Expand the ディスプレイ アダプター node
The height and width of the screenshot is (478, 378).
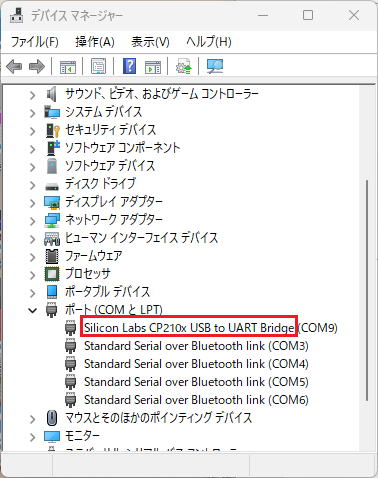tap(32, 202)
